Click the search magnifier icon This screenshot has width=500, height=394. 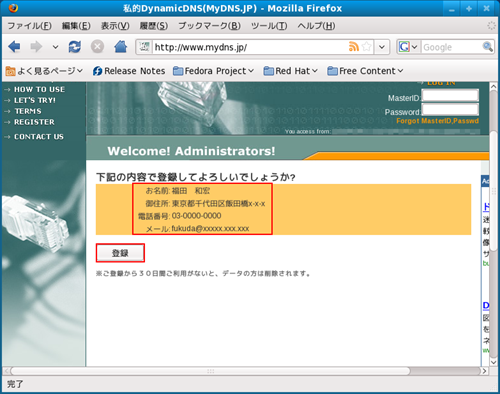pyautogui.click(x=488, y=47)
